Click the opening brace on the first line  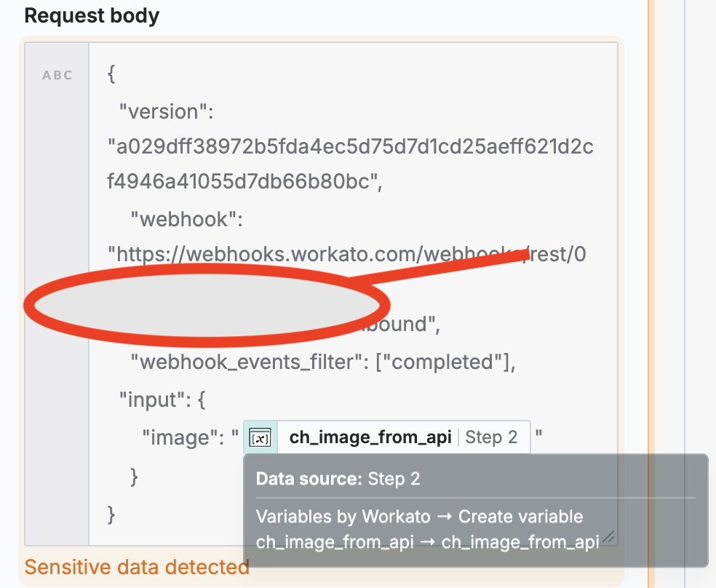pyautogui.click(x=111, y=74)
